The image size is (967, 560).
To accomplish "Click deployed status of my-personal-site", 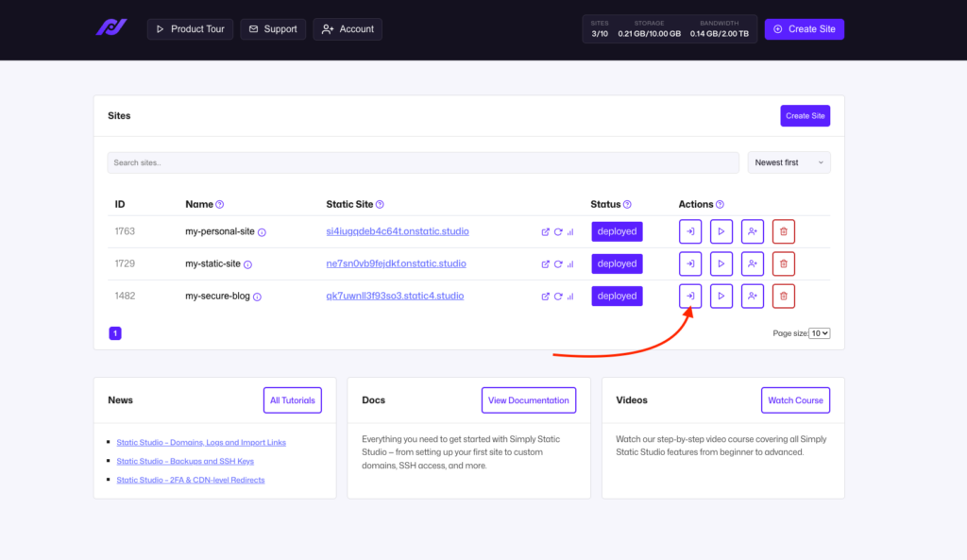I will [617, 231].
